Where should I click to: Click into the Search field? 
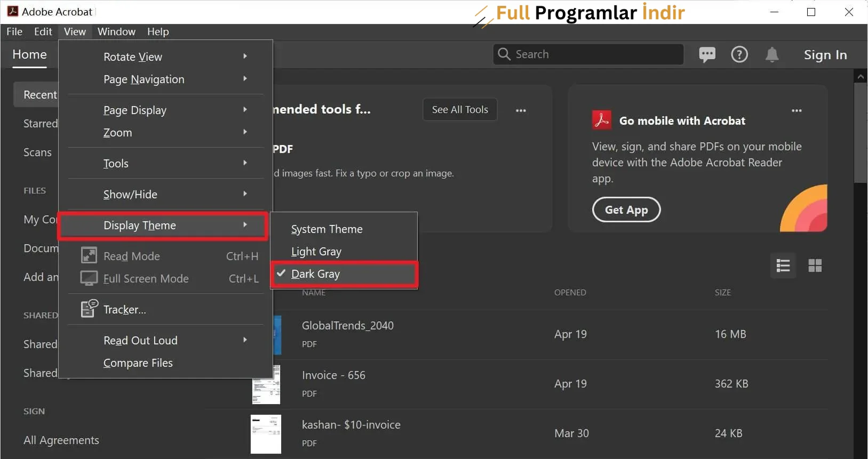(x=588, y=54)
